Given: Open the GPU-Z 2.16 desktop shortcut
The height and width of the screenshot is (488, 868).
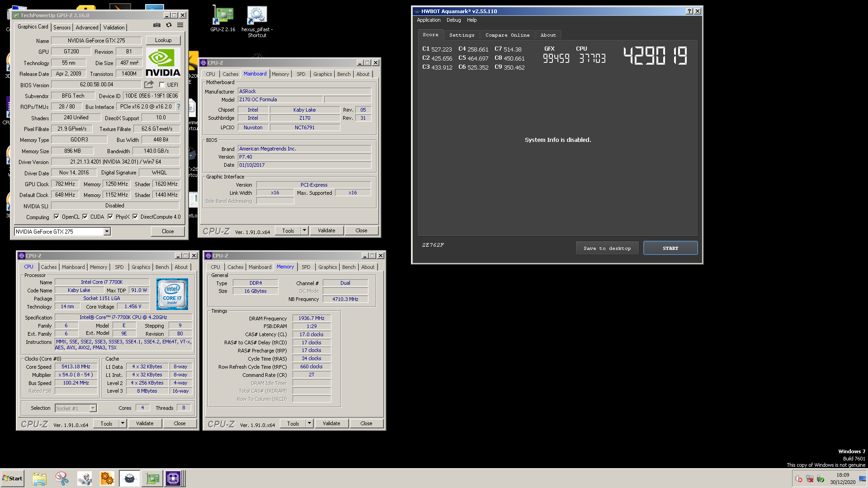Looking at the screenshot, I should point(223,19).
